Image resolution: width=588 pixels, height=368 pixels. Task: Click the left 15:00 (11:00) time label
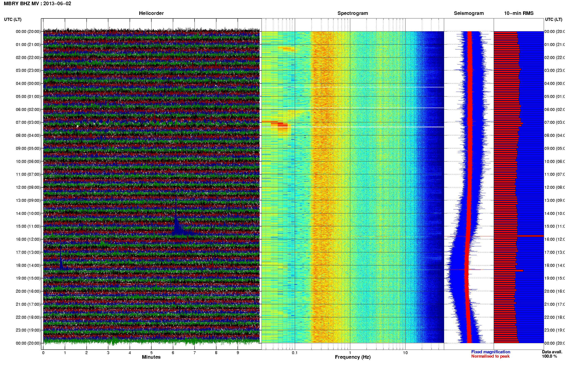pos(28,226)
